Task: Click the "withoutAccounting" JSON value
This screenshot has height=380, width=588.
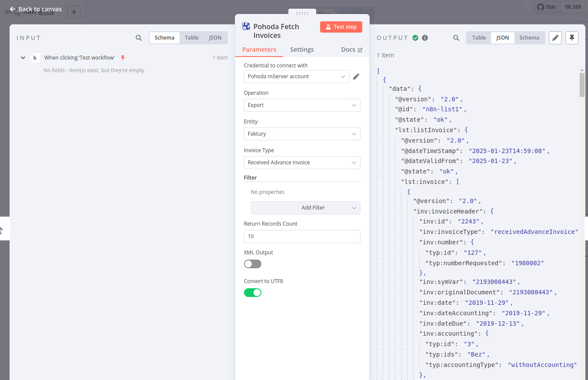Action: (x=542, y=365)
